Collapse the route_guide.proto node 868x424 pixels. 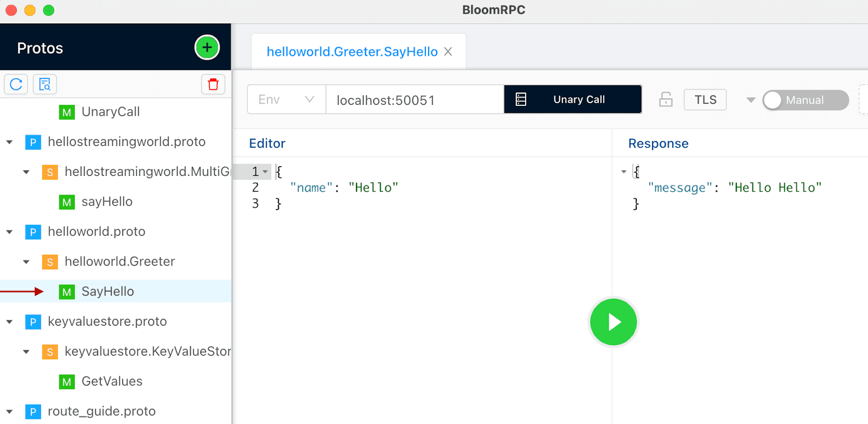click(9, 412)
